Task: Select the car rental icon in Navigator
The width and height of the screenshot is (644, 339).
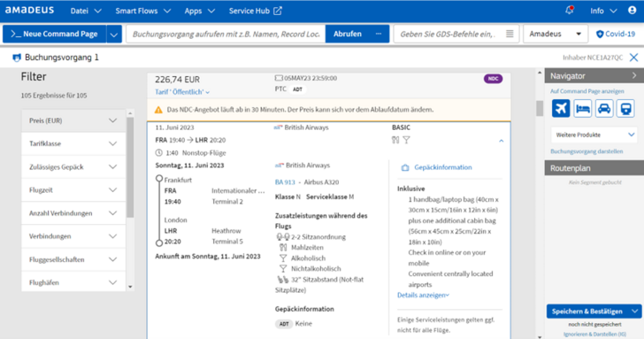Action: [603, 109]
